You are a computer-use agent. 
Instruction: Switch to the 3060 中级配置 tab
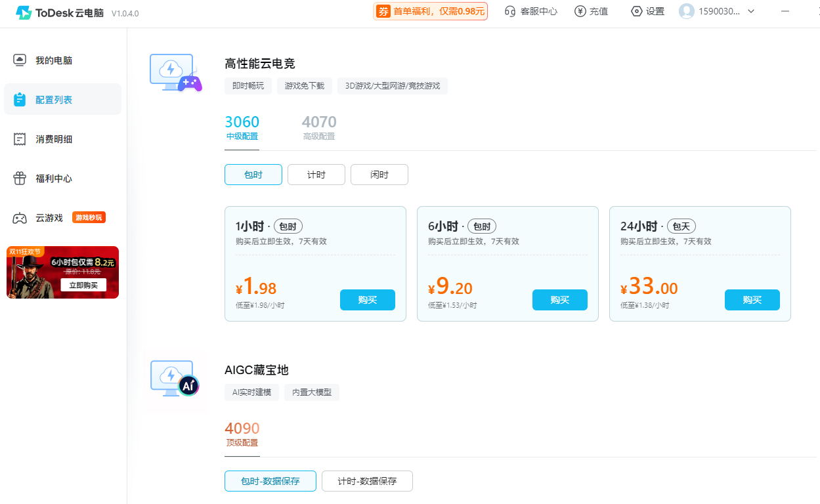(242, 128)
